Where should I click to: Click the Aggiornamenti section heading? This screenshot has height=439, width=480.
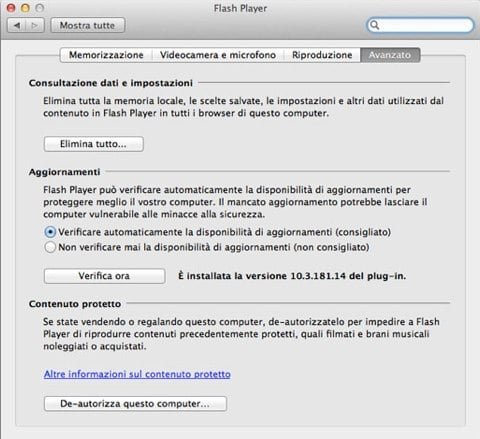coord(64,172)
